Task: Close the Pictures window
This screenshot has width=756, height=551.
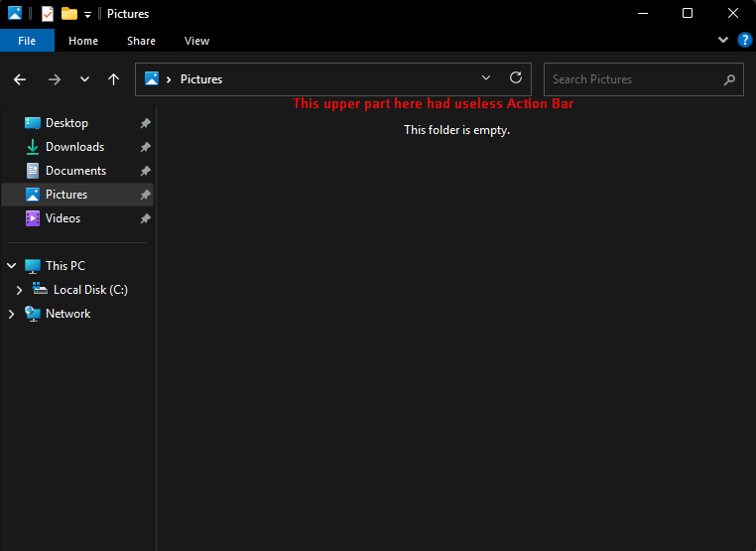Action: [x=733, y=14]
